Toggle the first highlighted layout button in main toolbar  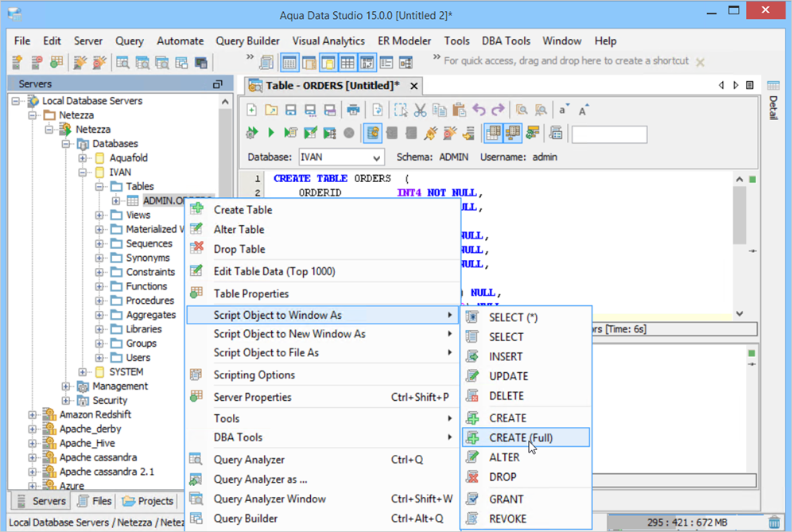point(289,63)
